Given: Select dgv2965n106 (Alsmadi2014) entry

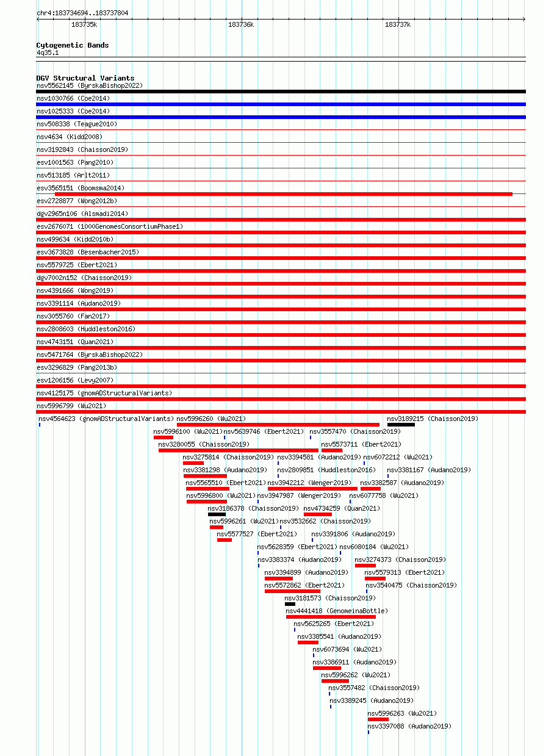Looking at the screenshot, I should pos(82,214).
